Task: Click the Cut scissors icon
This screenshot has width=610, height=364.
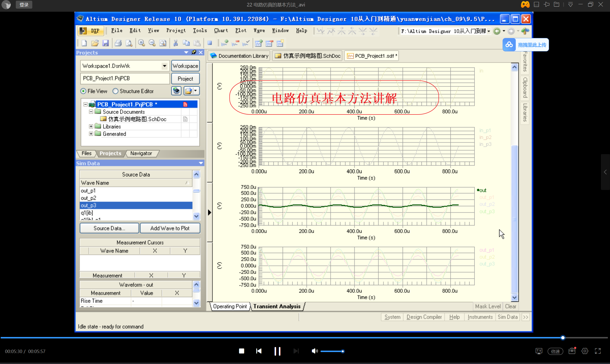Action: tap(176, 43)
